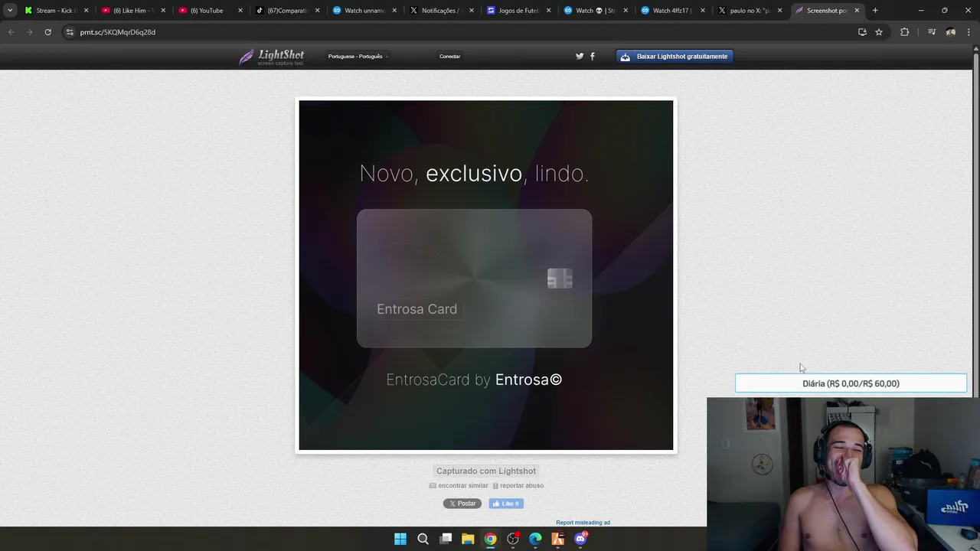The height and width of the screenshot is (551, 980).
Task: Open Lightshot's Twitter page icon
Action: coord(580,57)
